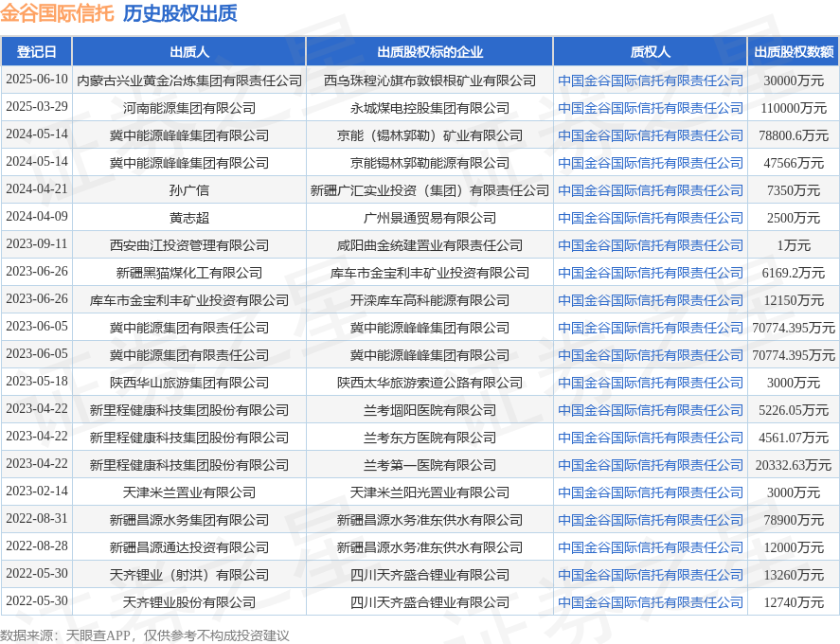Screen dimensions: 840x644
Task: Select the date 2024-04-21
Action: point(37,189)
